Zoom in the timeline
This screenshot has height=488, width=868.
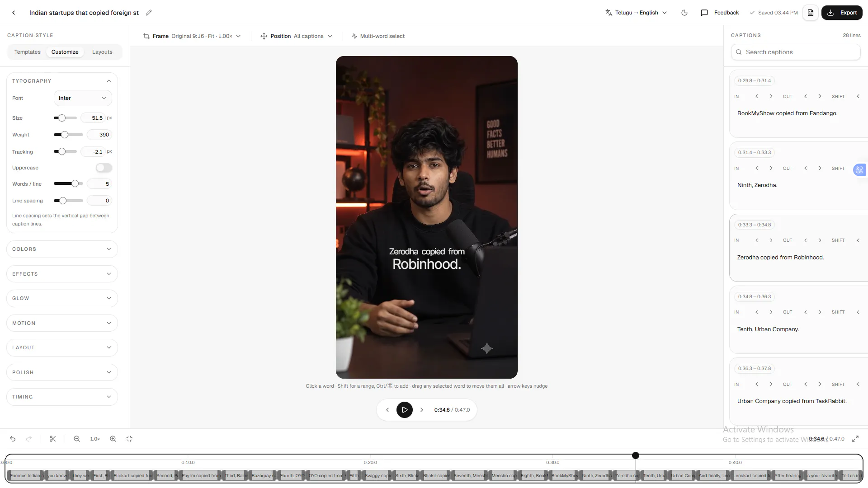[x=113, y=439]
